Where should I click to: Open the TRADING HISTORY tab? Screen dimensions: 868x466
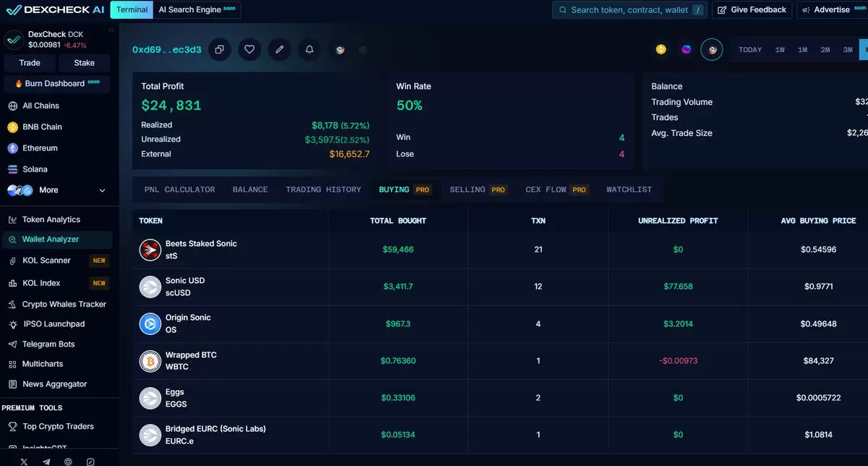[x=323, y=190]
